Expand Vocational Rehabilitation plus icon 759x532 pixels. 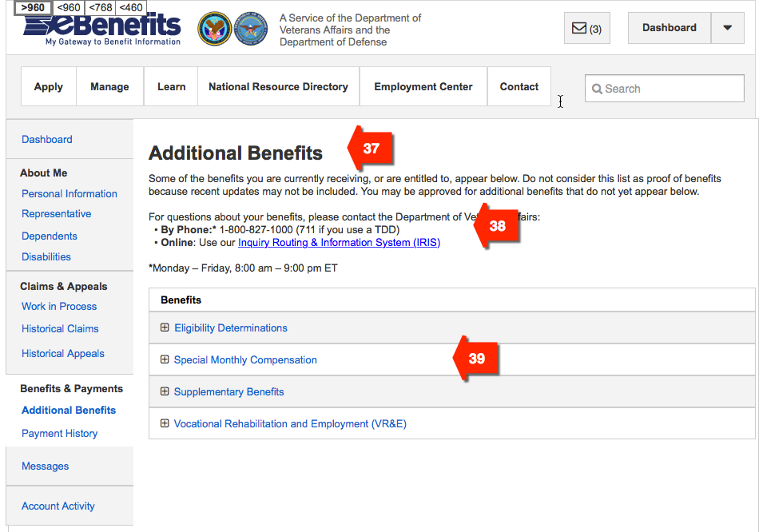[165, 423]
